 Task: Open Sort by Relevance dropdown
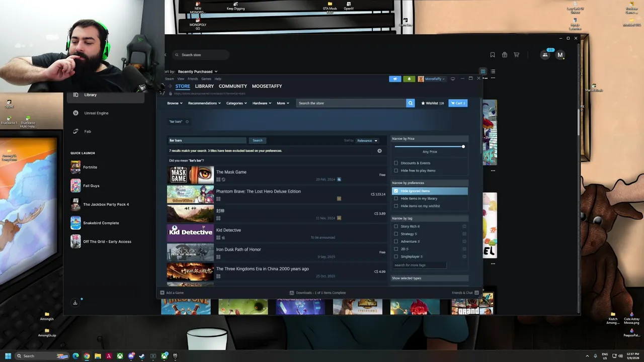click(x=367, y=141)
